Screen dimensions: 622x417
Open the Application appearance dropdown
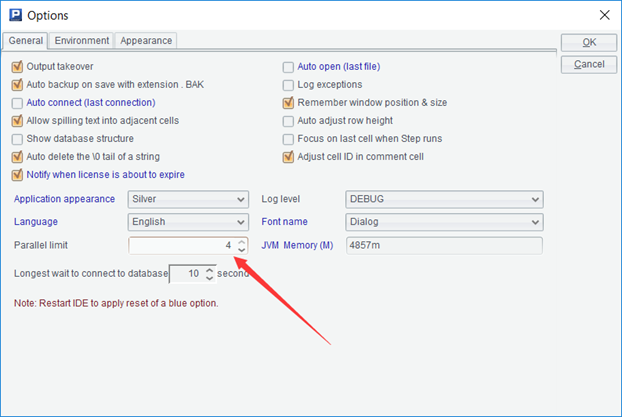pyautogui.click(x=240, y=199)
